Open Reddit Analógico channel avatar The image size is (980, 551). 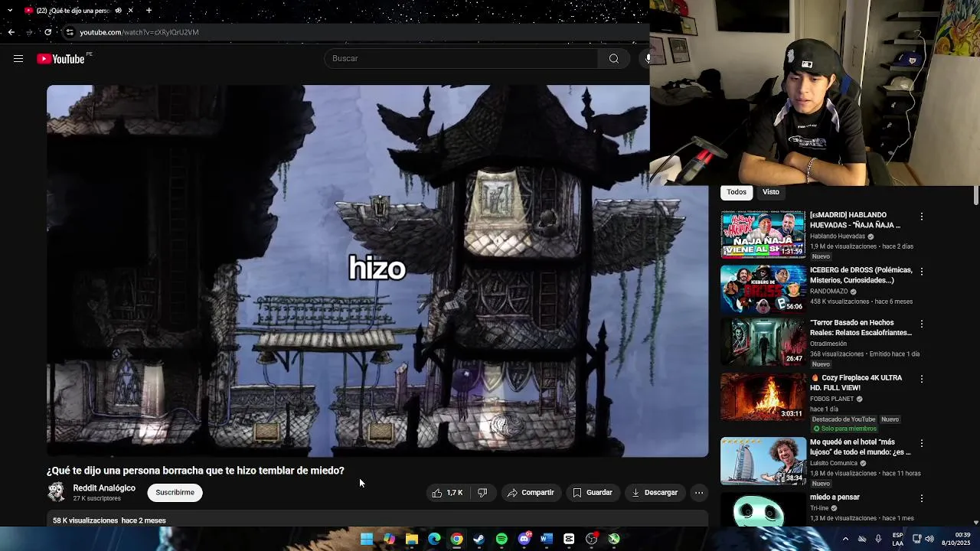tap(57, 492)
